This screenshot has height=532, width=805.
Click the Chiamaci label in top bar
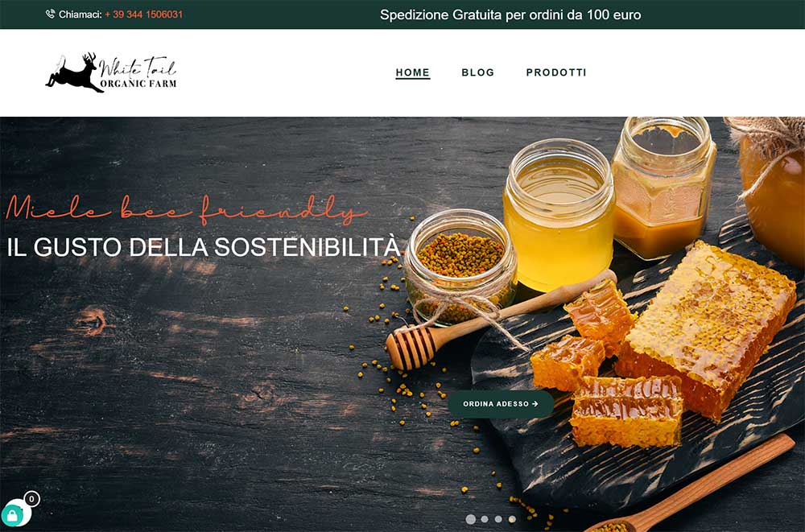point(80,14)
